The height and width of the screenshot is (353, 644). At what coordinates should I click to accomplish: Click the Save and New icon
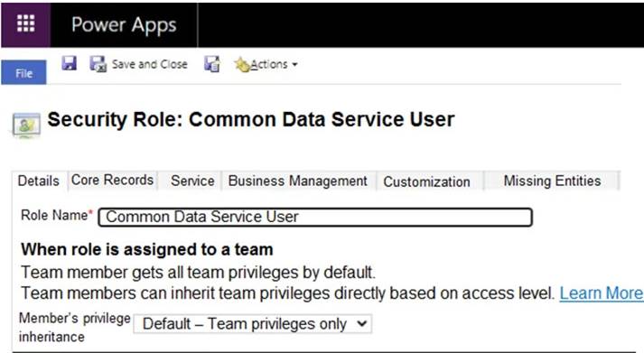[212, 64]
